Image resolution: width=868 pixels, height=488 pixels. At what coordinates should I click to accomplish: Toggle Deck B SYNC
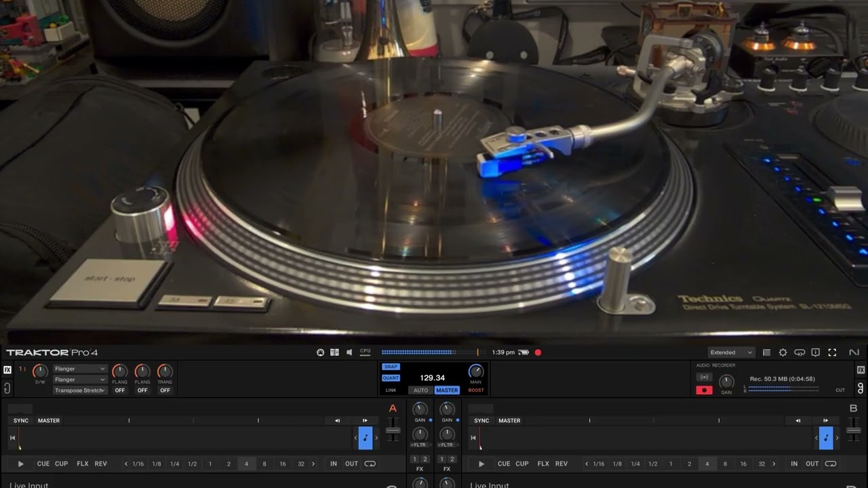481,421
